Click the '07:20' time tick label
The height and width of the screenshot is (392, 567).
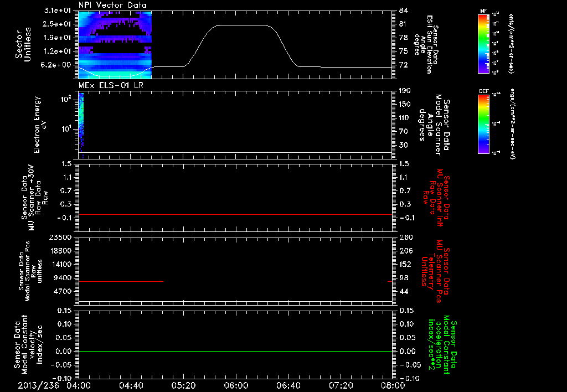341,385
